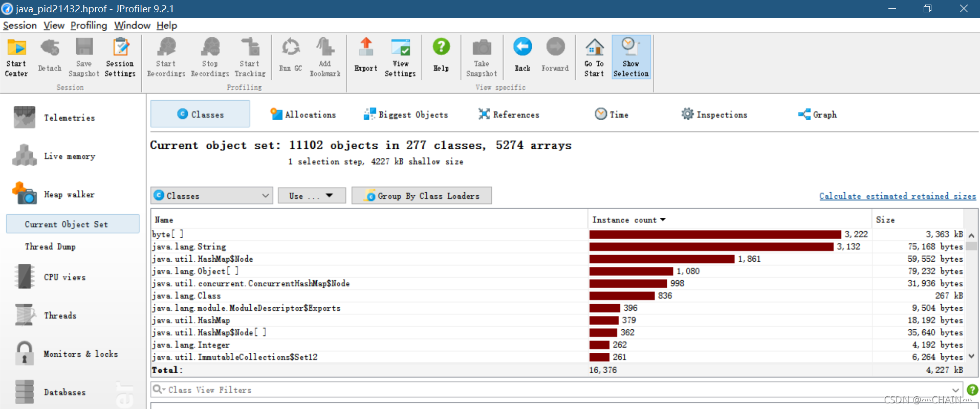Sort by Instance count column header

[729, 219]
